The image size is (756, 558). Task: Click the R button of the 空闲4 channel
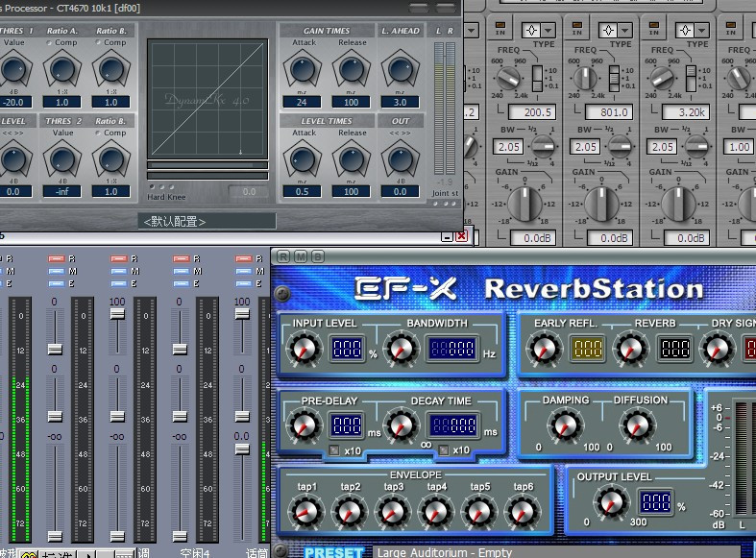[181, 258]
